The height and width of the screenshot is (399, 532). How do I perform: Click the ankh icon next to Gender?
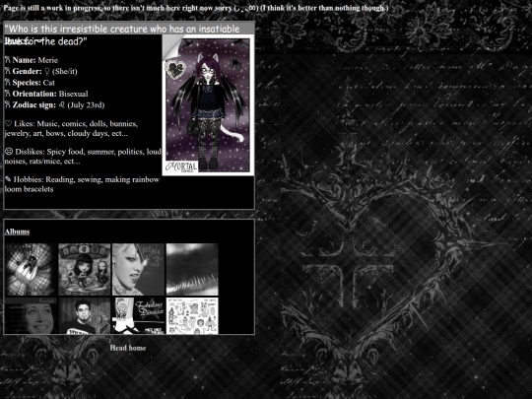point(8,71)
